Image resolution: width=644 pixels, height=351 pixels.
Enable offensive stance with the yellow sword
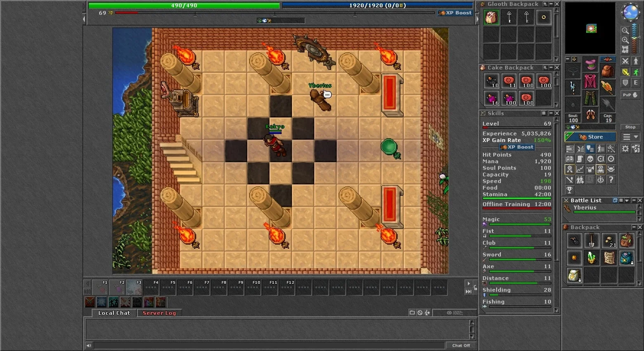click(625, 72)
